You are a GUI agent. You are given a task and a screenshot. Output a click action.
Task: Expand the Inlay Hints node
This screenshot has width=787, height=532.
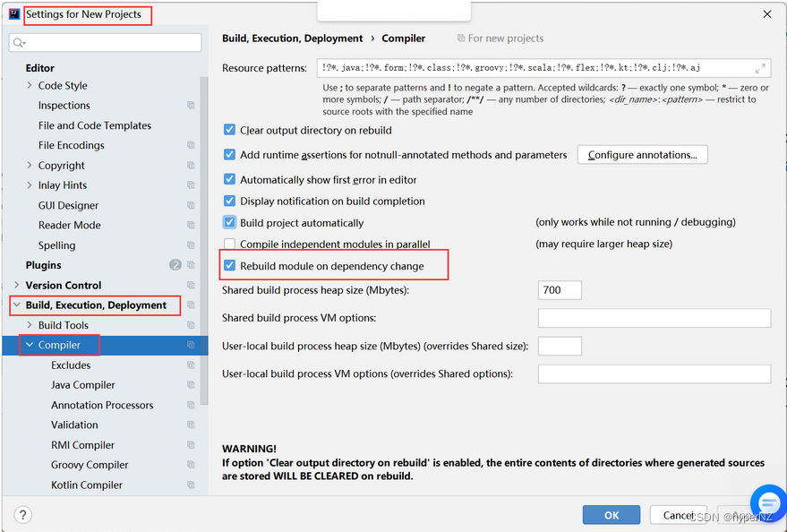pyautogui.click(x=30, y=185)
